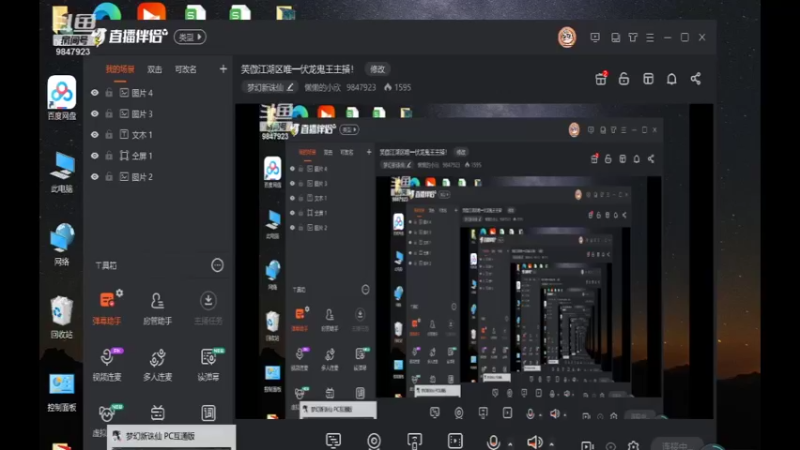Add a new scene with plus icon

click(223, 69)
